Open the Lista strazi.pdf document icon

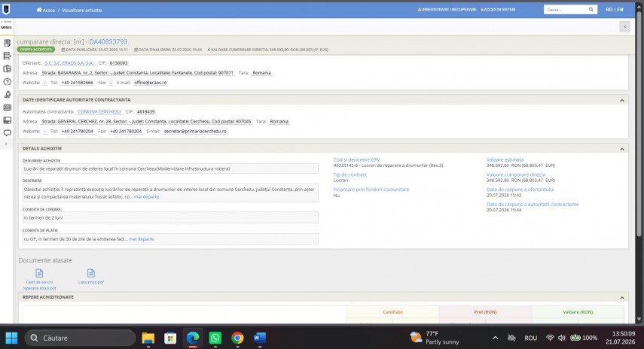[91, 273]
